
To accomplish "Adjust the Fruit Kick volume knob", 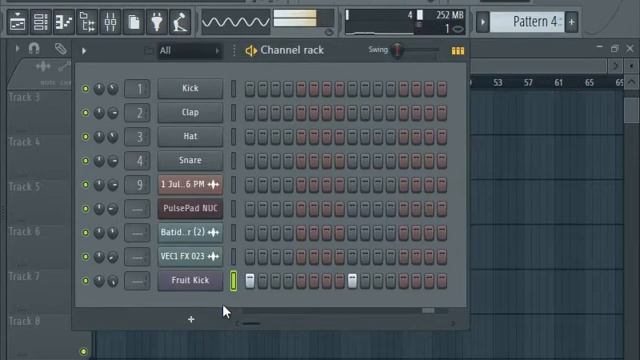I will tap(113, 281).
